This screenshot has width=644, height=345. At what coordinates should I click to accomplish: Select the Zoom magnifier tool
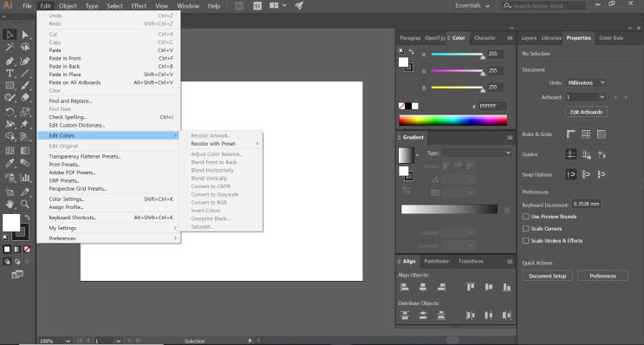25,204
